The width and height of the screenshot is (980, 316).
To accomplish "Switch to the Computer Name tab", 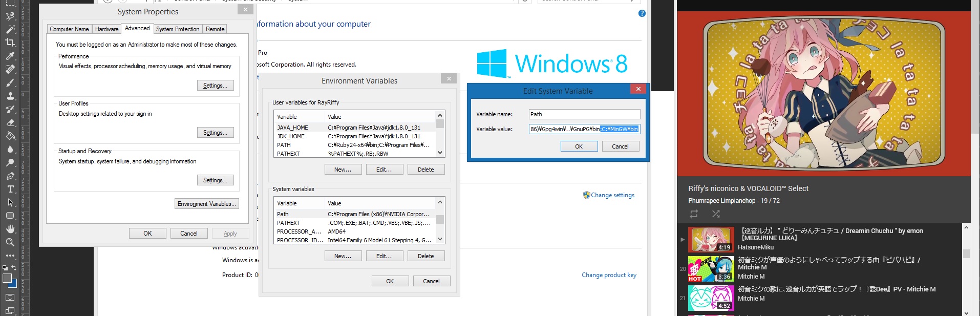I will click(x=69, y=29).
